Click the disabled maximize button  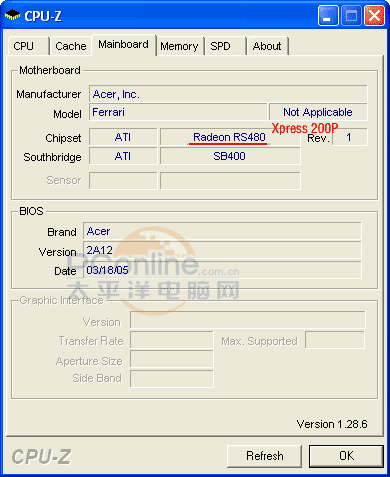[x=351, y=16]
